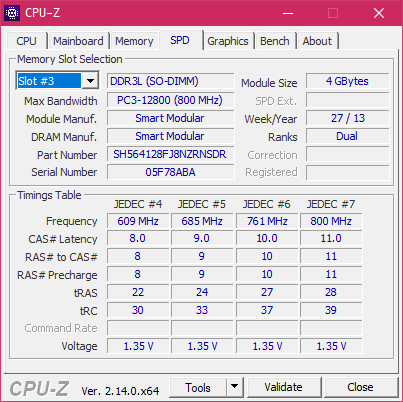Close the window with the X icon
403x402 pixels.
[x=379, y=13]
